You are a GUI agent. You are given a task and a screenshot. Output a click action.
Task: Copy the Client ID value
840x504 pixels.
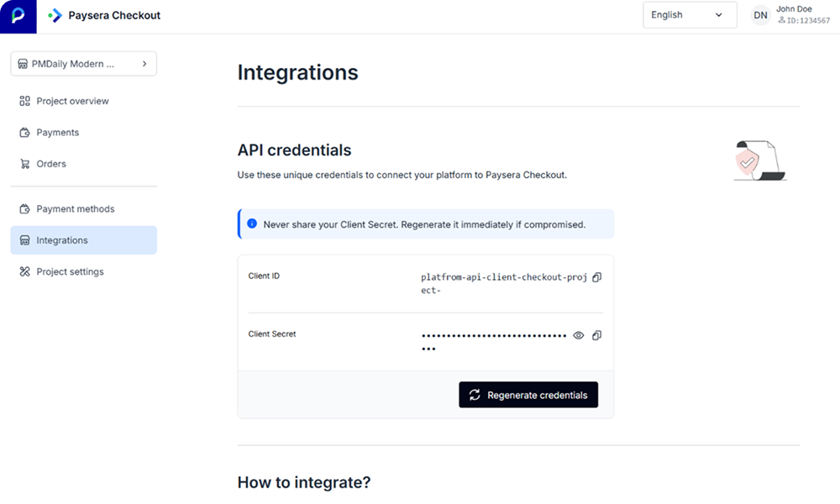tap(596, 277)
